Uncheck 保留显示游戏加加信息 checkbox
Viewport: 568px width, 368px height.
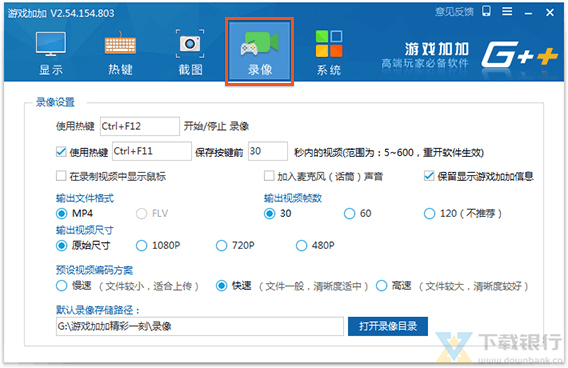(x=429, y=176)
